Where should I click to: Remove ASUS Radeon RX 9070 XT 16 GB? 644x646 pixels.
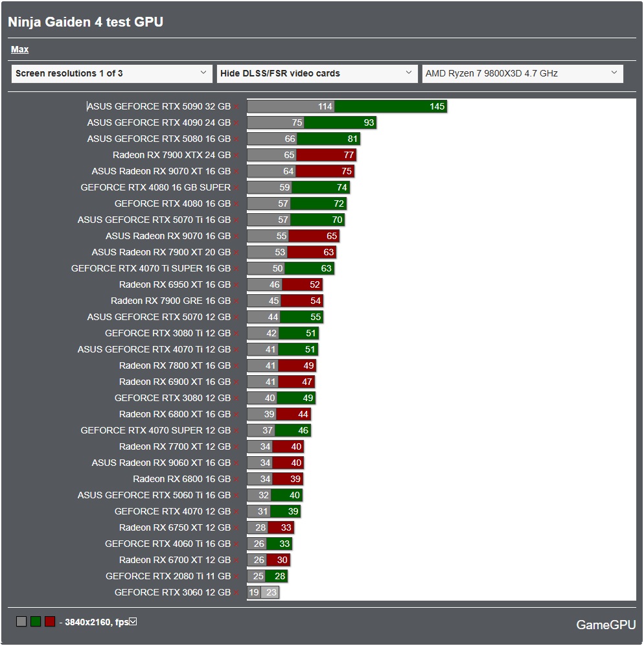coord(237,171)
